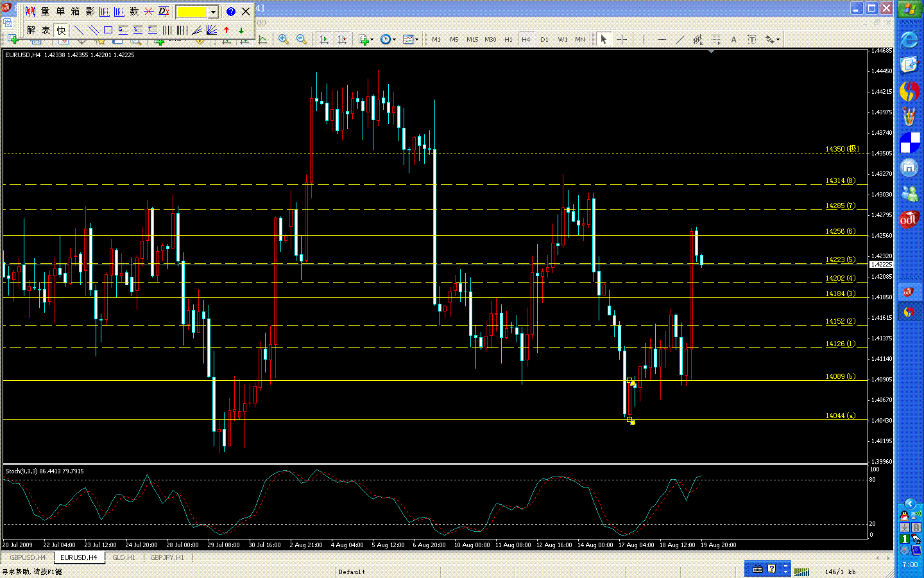Viewport: 924px width, 578px height.
Task: Click the 数 button in floating toolbar
Action: tap(134, 12)
